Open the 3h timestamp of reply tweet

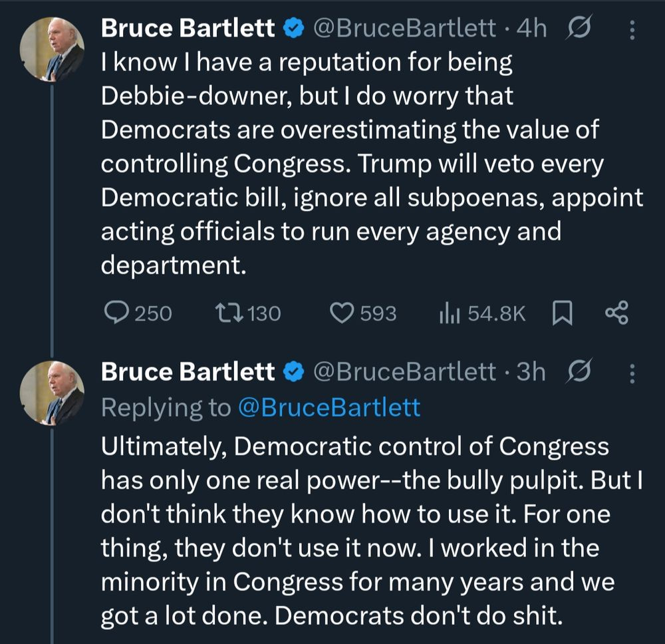pos(531,373)
